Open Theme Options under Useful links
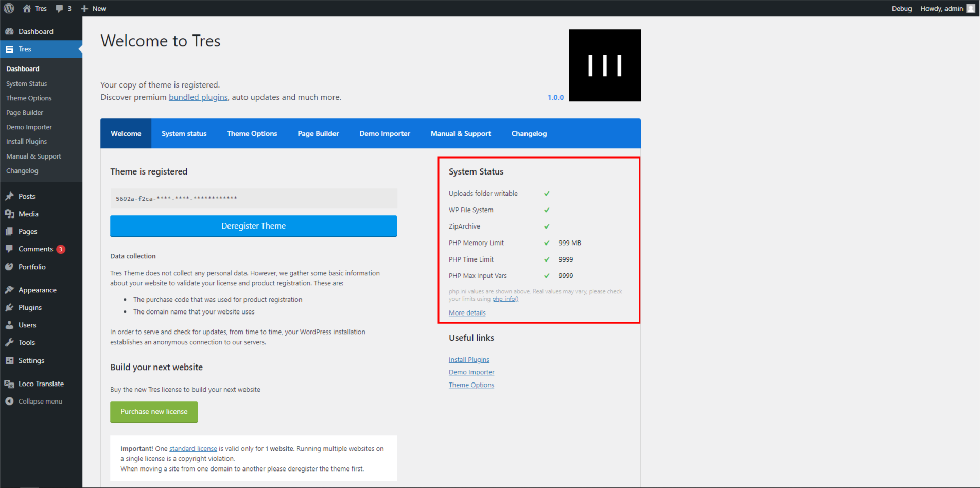The width and height of the screenshot is (980, 488). pyautogui.click(x=471, y=385)
